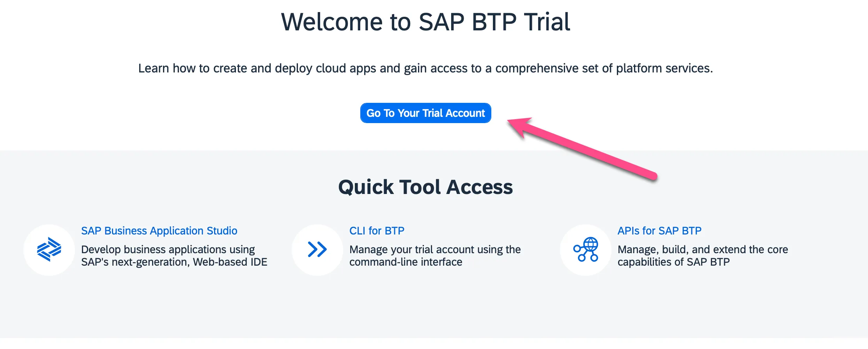Viewport: 868px width, 349px height.
Task: Click the connected-nodes graphic beside APIs text
Action: click(x=585, y=250)
